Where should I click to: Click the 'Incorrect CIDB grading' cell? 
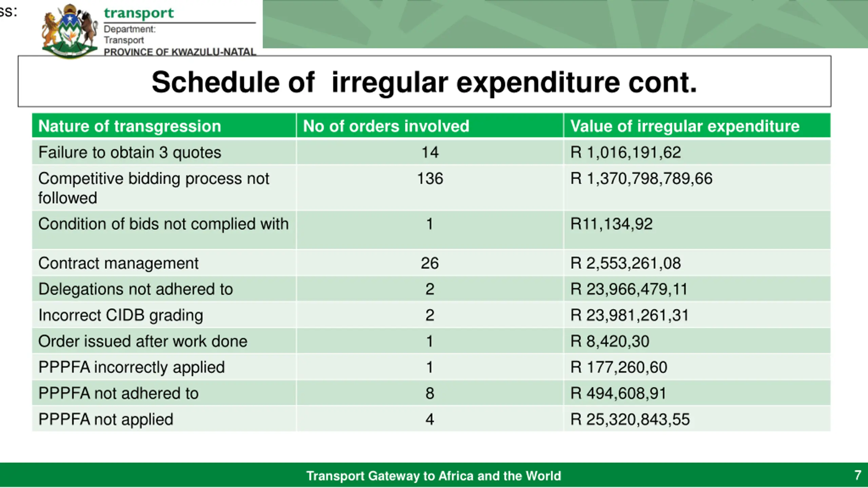[164, 315]
